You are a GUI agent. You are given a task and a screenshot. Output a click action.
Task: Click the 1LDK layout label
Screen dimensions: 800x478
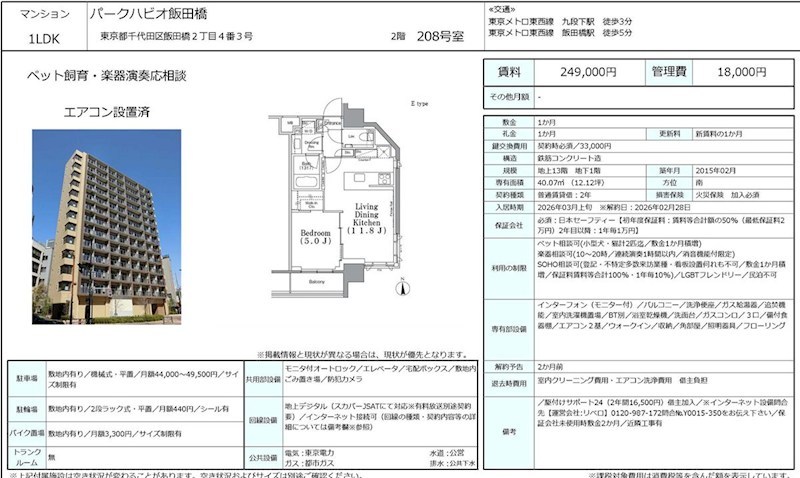point(44,39)
